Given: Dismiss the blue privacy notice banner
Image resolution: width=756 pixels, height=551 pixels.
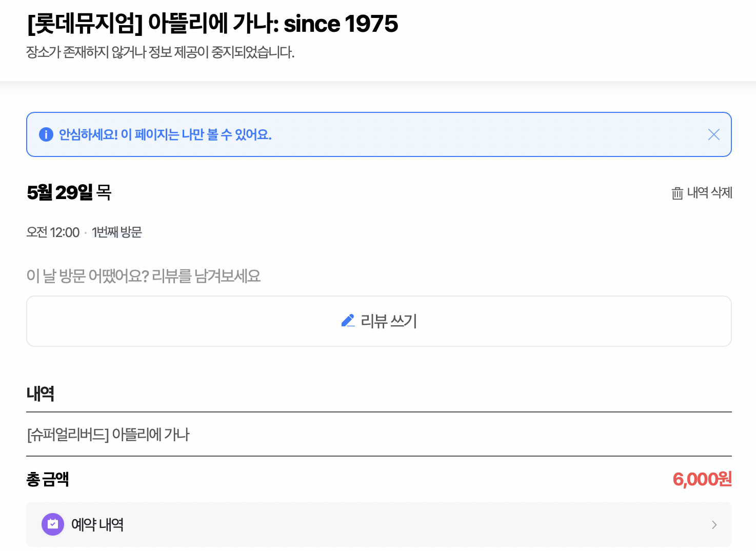Looking at the screenshot, I should (x=713, y=134).
